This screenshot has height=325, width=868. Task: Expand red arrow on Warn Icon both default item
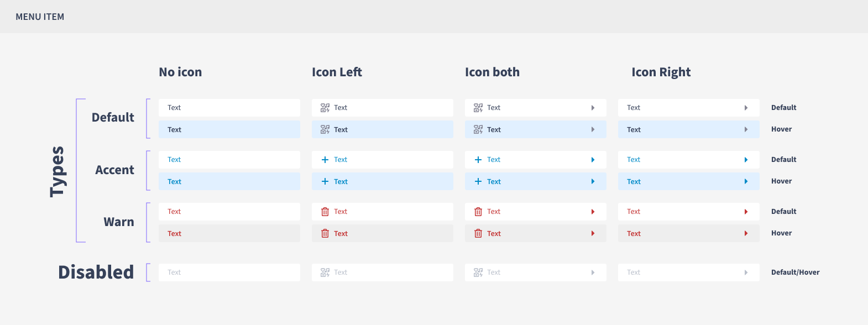593,212
